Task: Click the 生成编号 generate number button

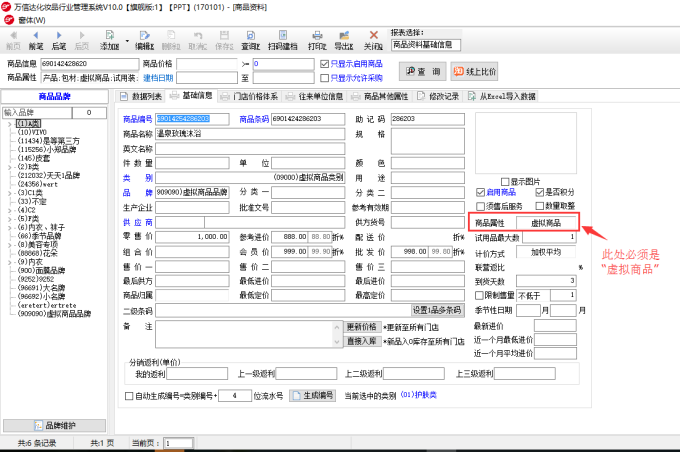Action: point(312,396)
